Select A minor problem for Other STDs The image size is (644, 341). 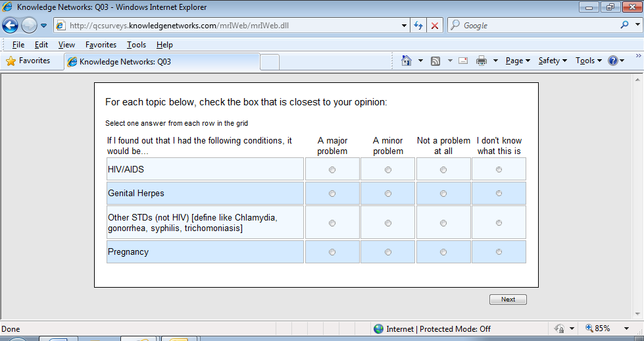pyautogui.click(x=387, y=223)
